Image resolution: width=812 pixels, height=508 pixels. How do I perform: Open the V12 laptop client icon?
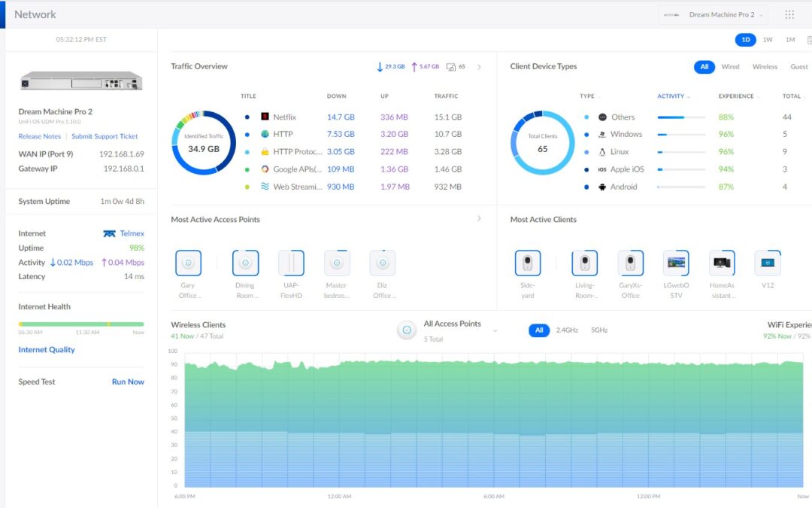768,263
